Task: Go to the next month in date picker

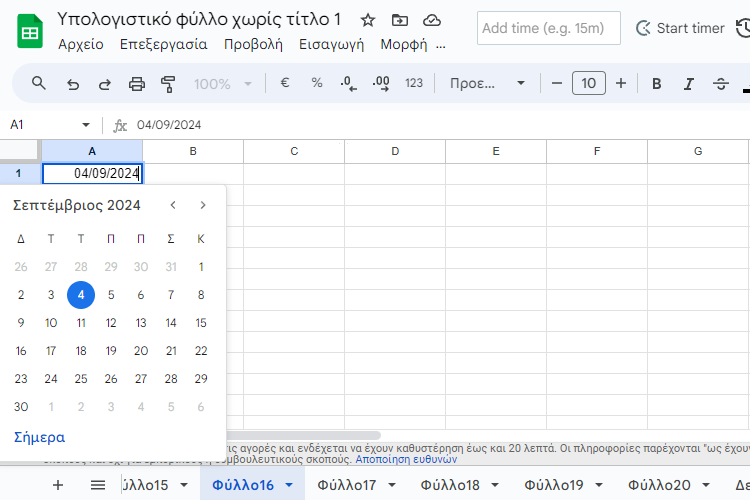Action: click(203, 205)
